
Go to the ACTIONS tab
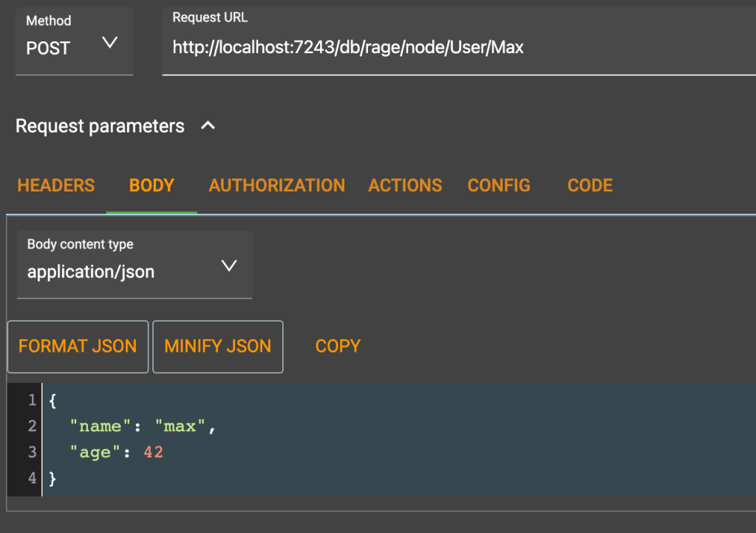click(x=405, y=186)
